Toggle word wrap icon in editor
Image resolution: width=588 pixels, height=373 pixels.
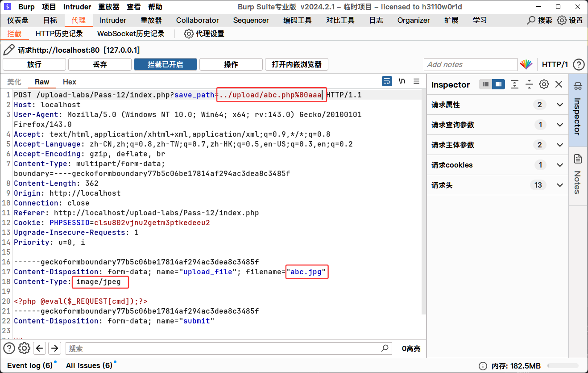coord(387,81)
